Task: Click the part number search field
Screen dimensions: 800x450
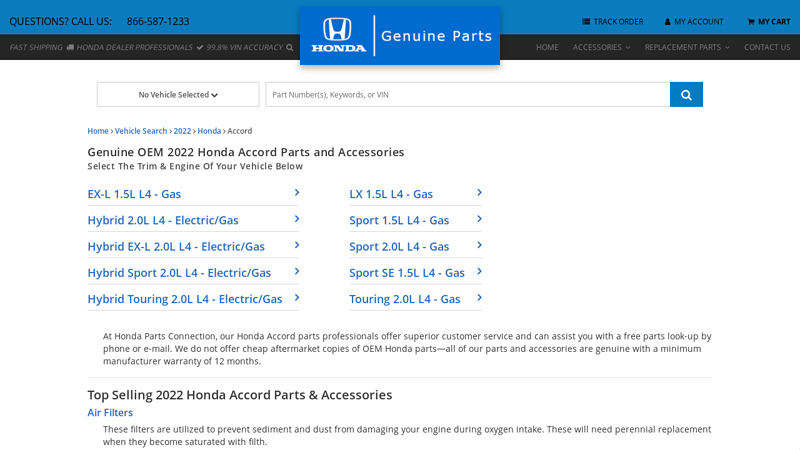Action: tap(467, 94)
